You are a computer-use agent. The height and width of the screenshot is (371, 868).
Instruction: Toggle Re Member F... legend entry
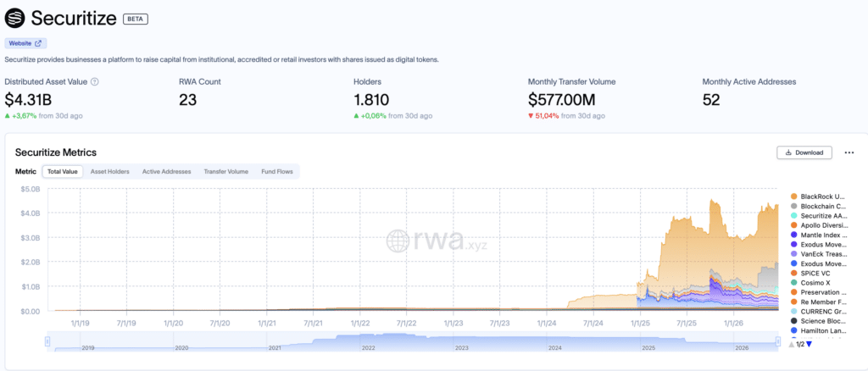point(819,302)
